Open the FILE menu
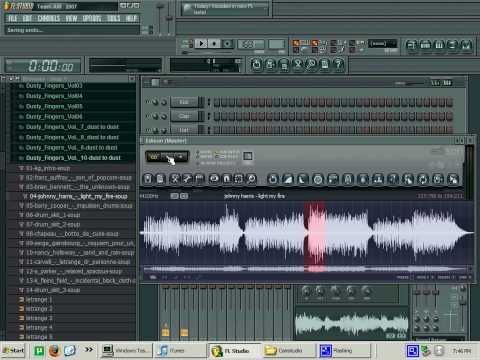The image size is (480, 360). coord(13,18)
